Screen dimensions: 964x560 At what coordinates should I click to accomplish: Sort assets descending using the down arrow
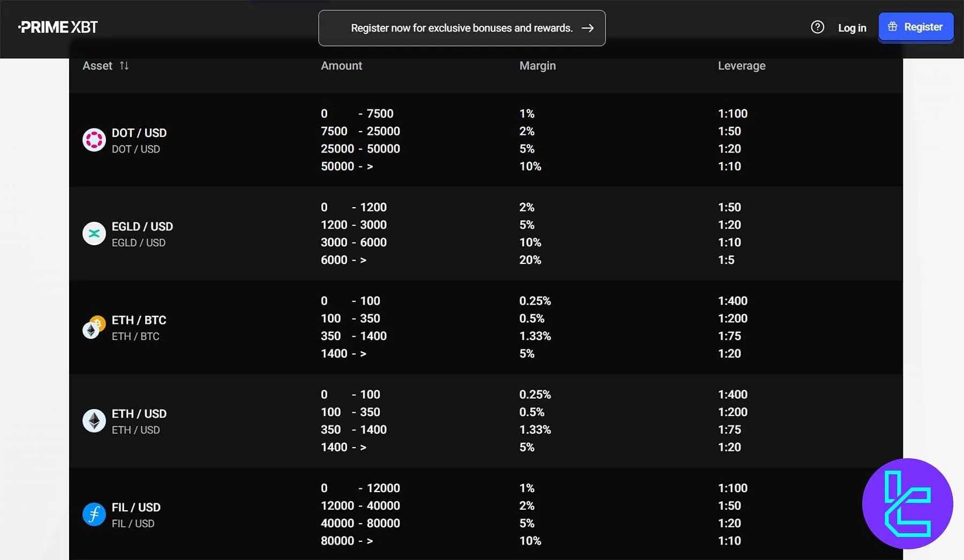[x=127, y=65]
